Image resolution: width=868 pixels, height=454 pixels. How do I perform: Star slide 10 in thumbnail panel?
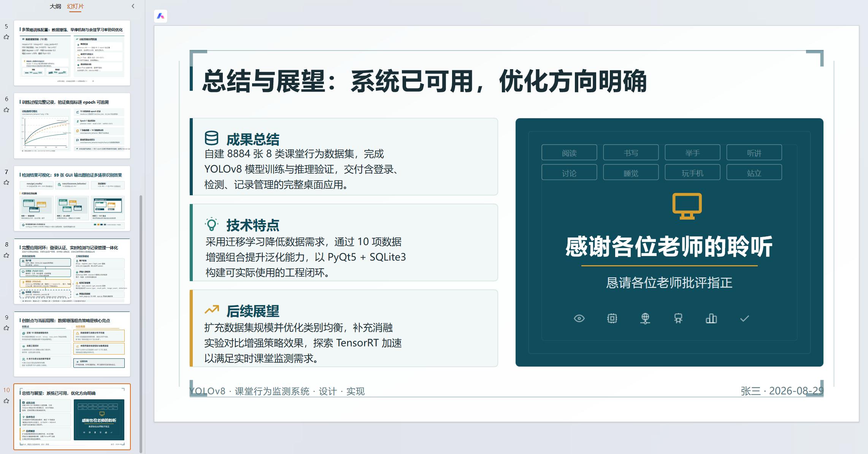[x=6, y=400]
